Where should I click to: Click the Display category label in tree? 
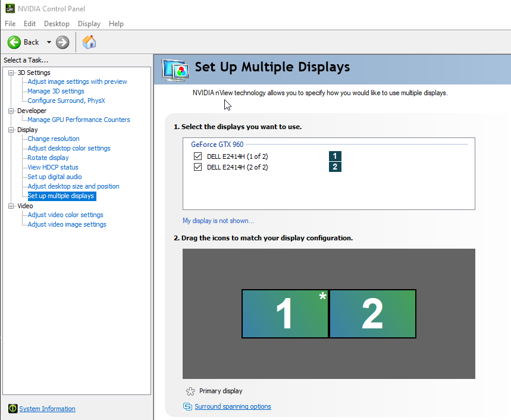coord(27,130)
